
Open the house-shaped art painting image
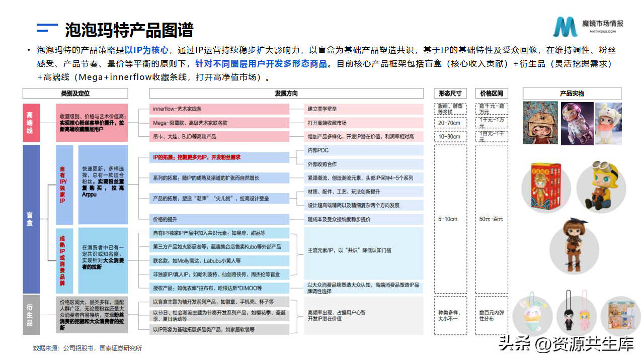click(x=540, y=123)
